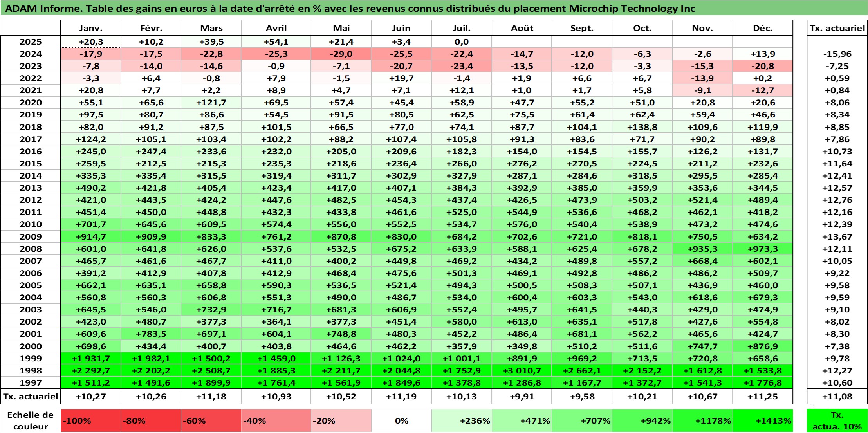Select the 'Tx. actuariel' right column header
The height and width of the screenshot is (433, 868).
pyautogui.click(x=837, y=28)
